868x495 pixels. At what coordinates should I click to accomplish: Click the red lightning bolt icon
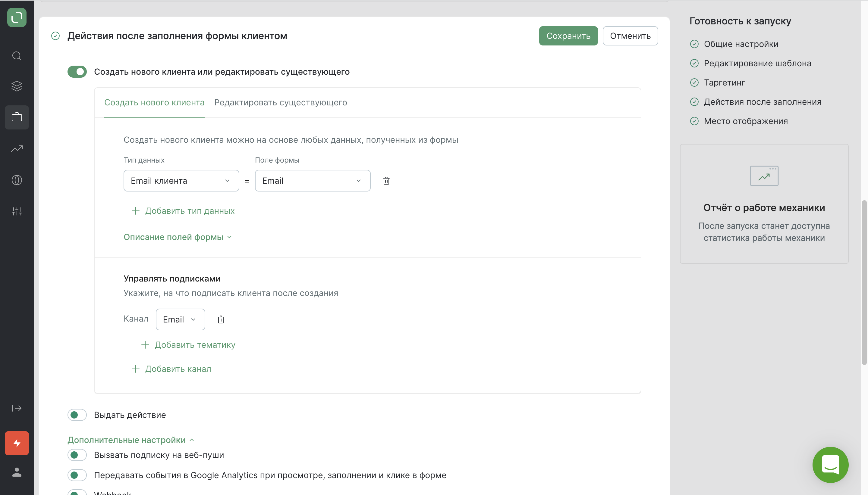click(17, 443)
